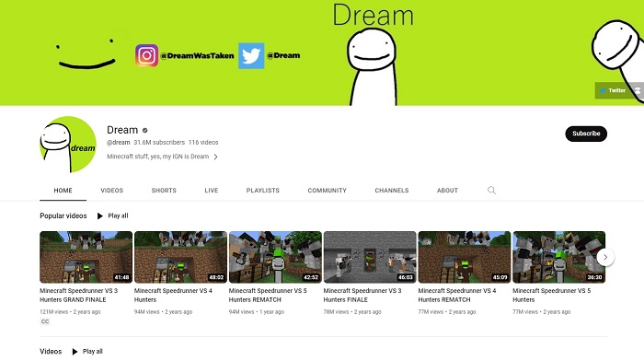Click title 'Minecraft Speedrunner VS 5 Hunters REMATCH'

tap(268, 296)
